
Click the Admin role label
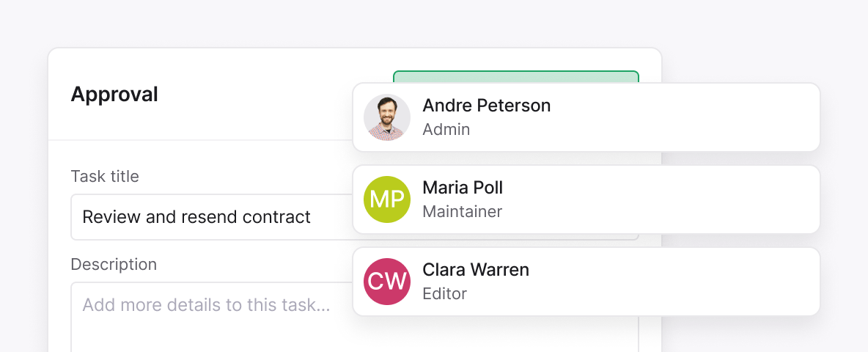446,130
